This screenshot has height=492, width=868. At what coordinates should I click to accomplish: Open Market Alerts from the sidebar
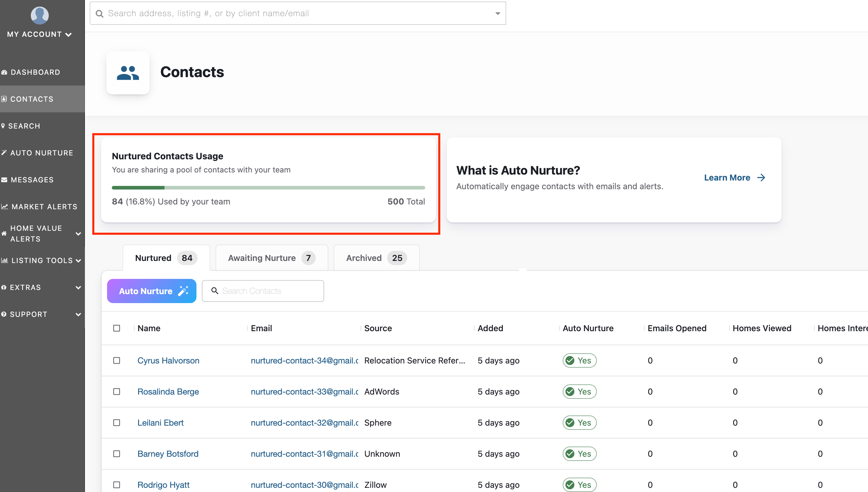click(x=44, y=207)
